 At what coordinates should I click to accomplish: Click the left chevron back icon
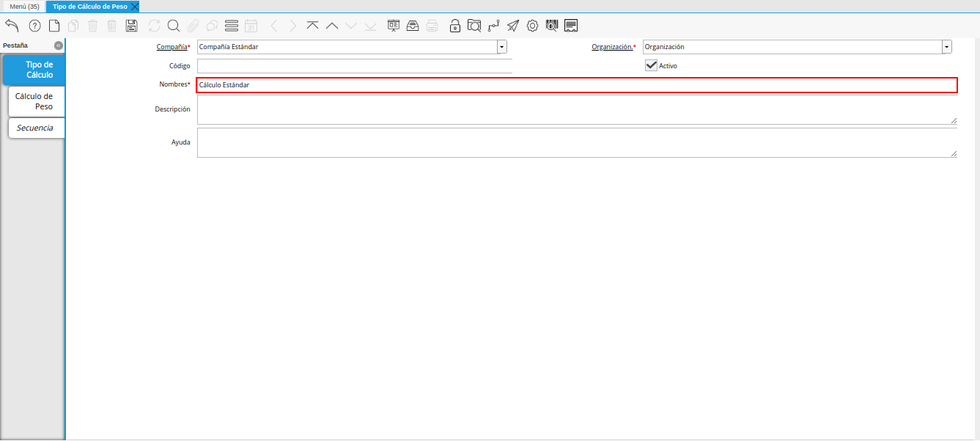pos(274,26)
